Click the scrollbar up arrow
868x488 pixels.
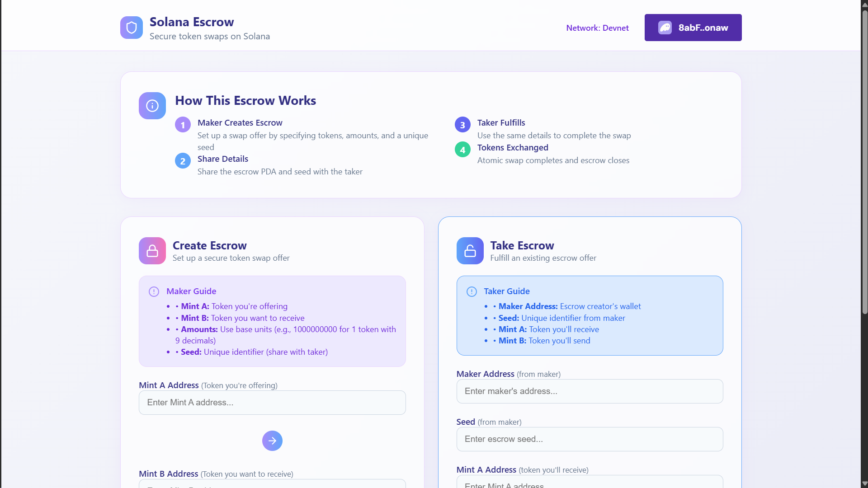pos(864,4)
